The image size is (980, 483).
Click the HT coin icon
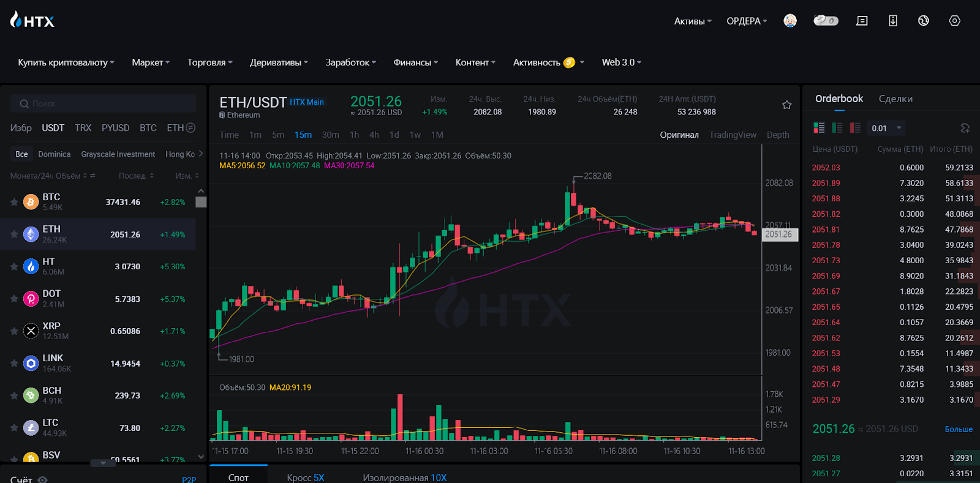pos(31,266)
